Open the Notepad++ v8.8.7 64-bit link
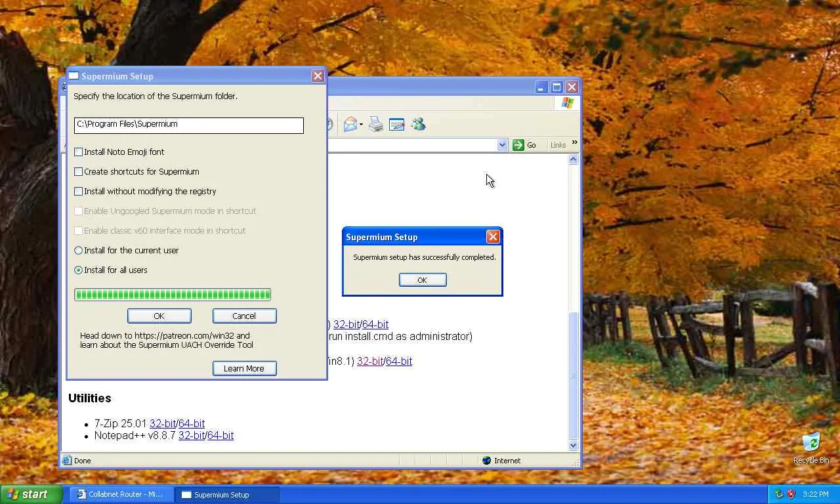Image resolution: width=840 pixels, height=504 pixels. pos(220,435)
